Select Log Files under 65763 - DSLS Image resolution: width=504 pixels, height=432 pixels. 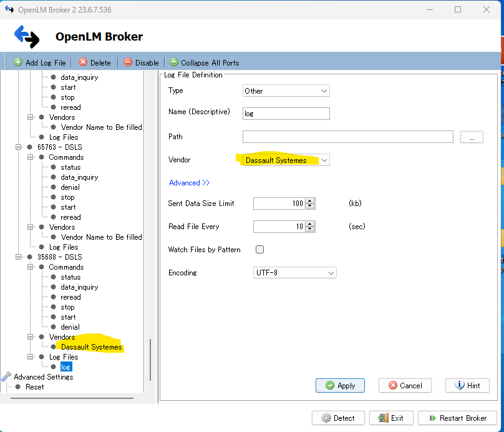click(64, 247)
